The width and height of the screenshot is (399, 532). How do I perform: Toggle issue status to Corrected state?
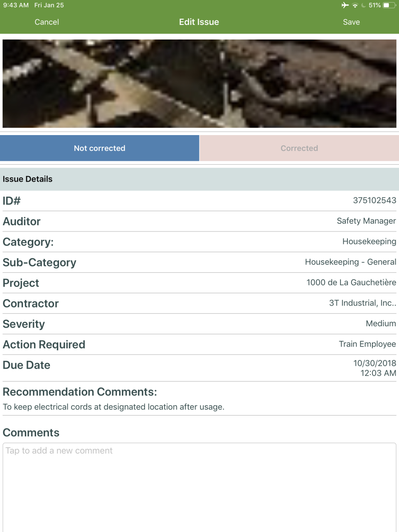[299, 148]
